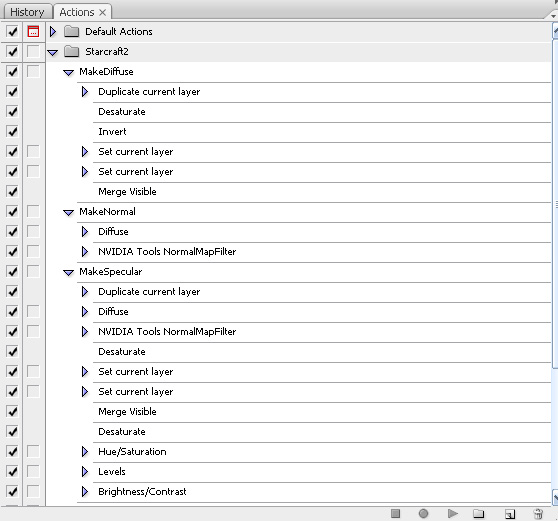Select the Brightness/Contrast step
The width and height of the screenshot is (558, 521).
click(x=142, y=491)
